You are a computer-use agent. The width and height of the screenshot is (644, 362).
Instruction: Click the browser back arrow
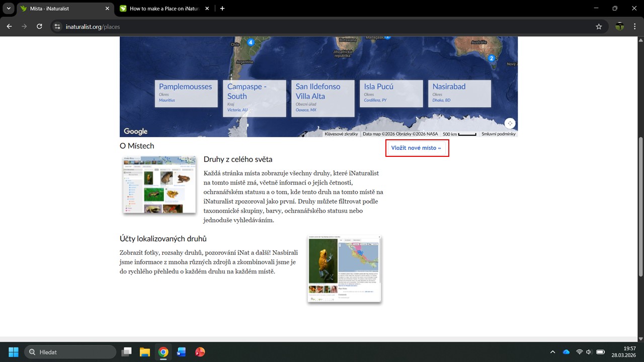coord(9,27)
